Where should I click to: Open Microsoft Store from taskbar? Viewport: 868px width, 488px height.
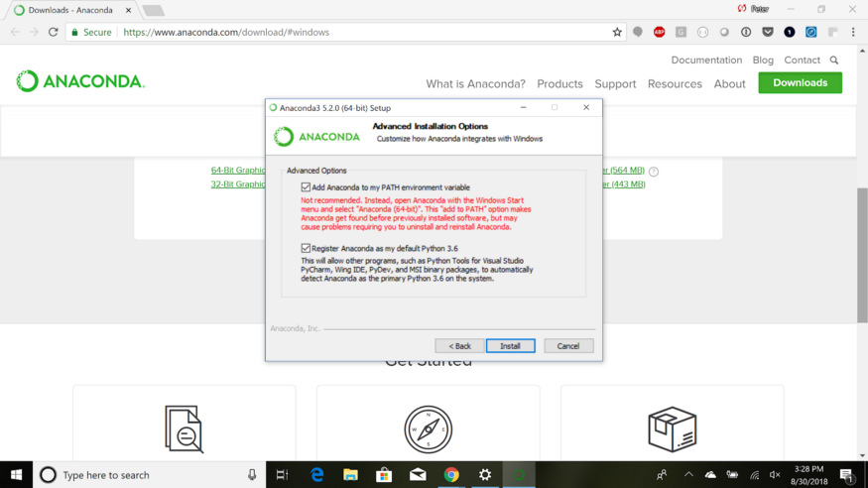(384, 475)
